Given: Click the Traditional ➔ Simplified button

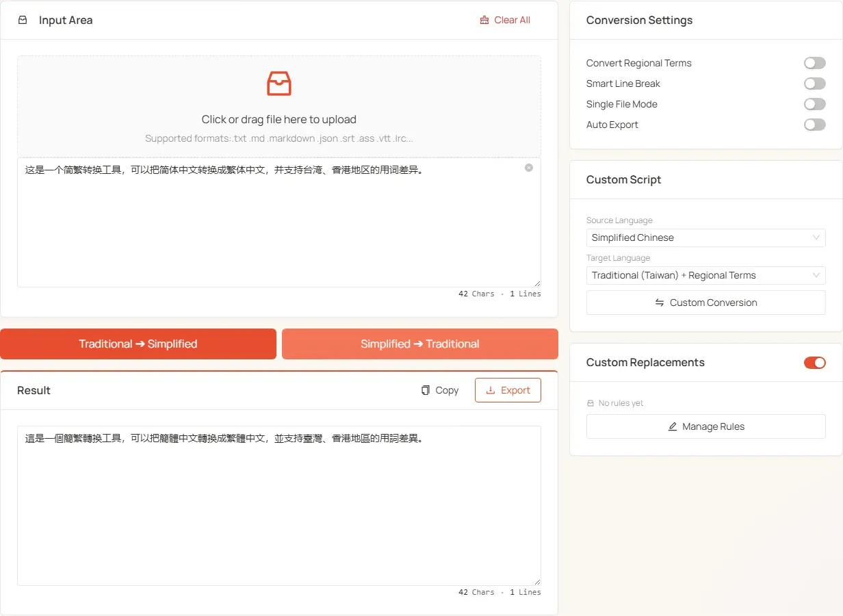Looking at the screenshot, I should [138, 344].
